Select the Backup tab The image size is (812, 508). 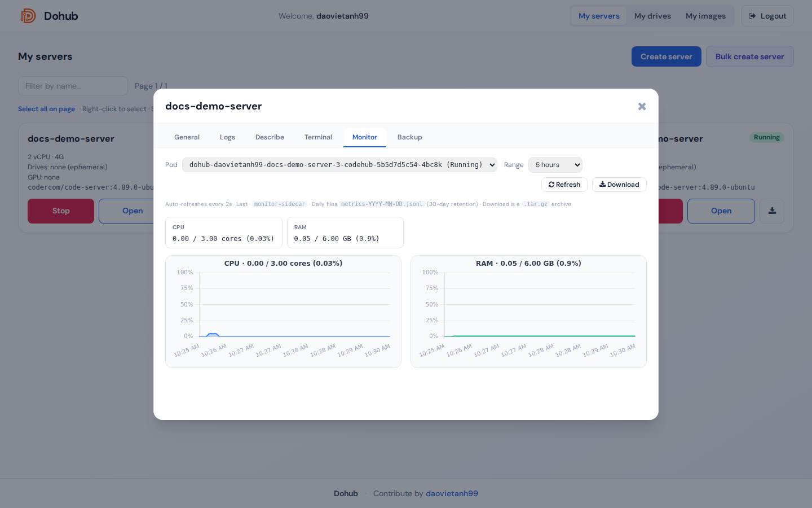point(409,137)
